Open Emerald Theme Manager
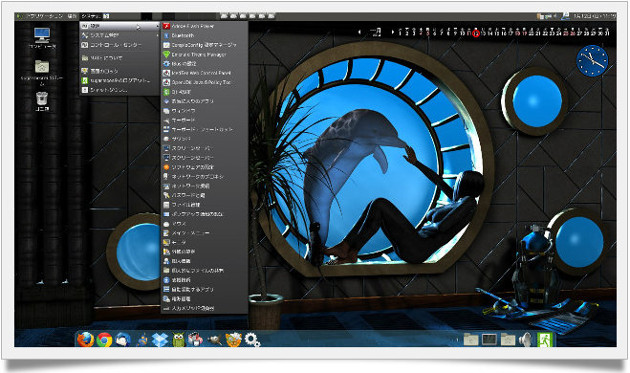 204,54
